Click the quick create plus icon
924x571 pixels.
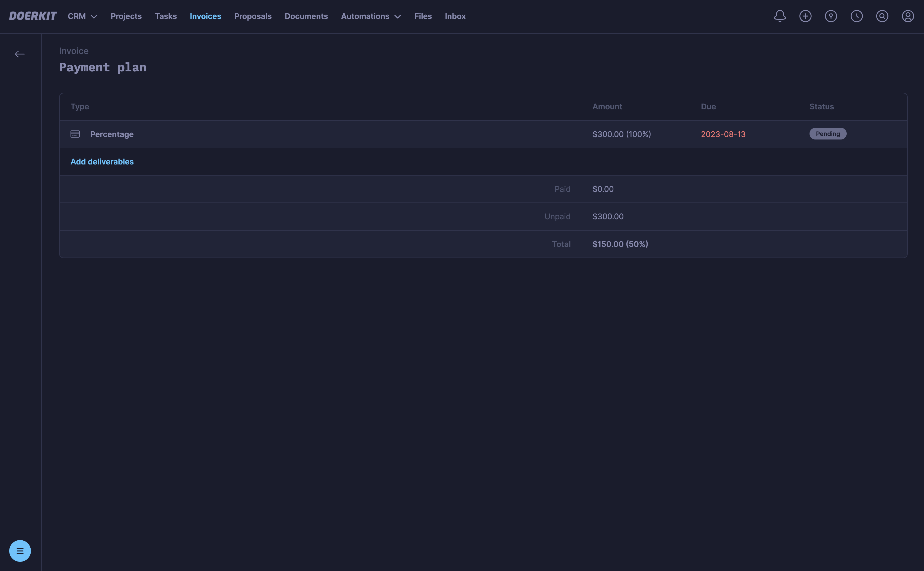[x=805, y=16]
